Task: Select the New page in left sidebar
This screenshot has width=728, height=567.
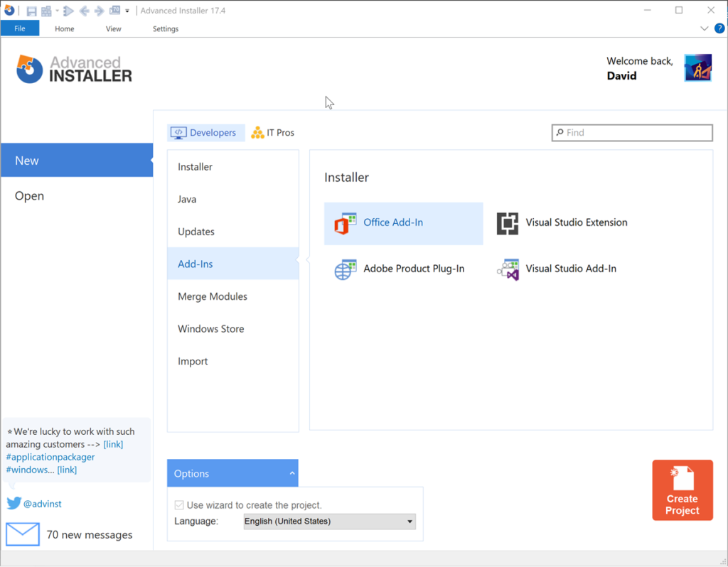Action: tap(77, 160)
